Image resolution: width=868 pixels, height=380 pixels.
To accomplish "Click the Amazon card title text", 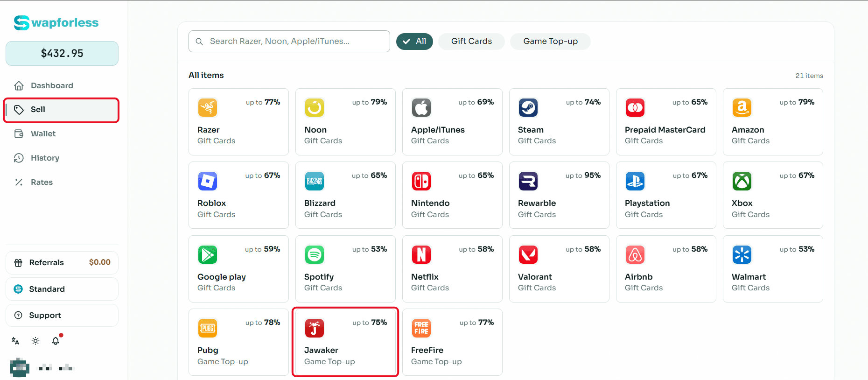I will (x=748, y=130).
